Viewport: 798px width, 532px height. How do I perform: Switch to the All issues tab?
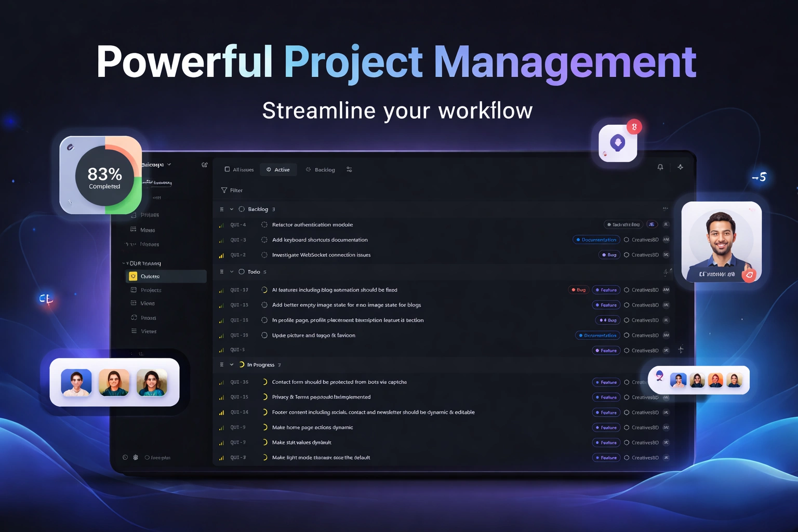coord(239,170)
